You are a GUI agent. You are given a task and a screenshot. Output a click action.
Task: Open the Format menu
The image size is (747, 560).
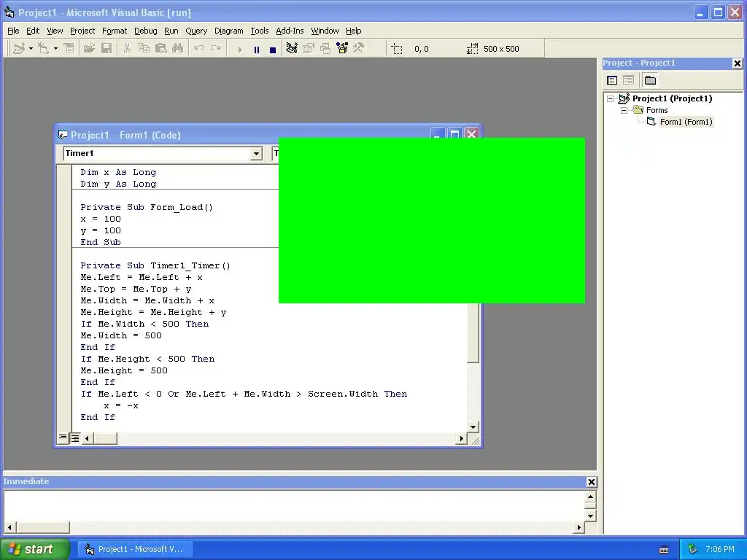115,31
